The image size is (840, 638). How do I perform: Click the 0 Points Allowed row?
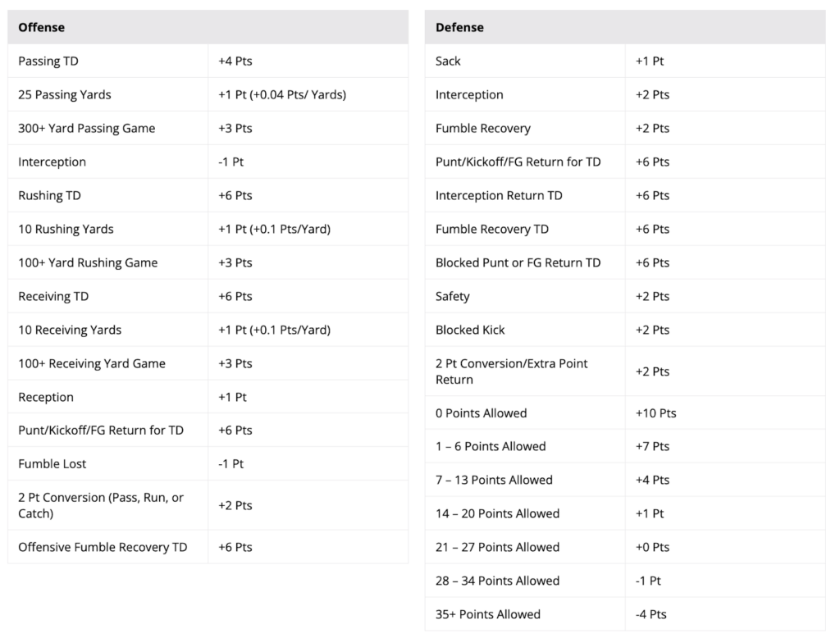point(482,413)
